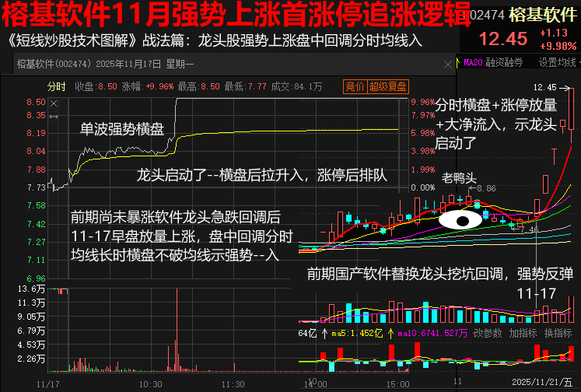The width and height of the screenshot is (581, 392).
Task: Click 换指标 to switch indicator
Action: tap(558, 333)
